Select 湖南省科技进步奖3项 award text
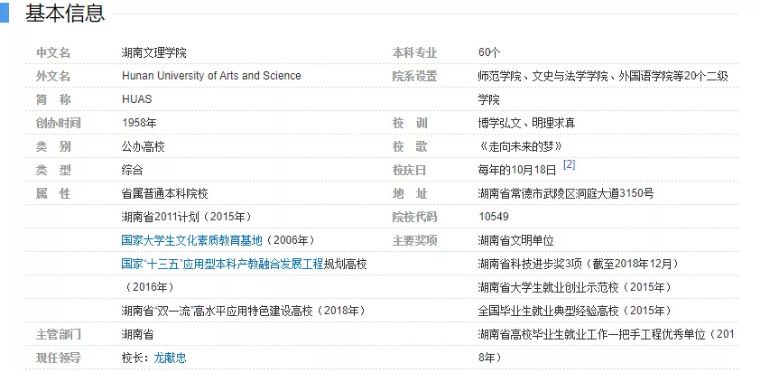 529,264
